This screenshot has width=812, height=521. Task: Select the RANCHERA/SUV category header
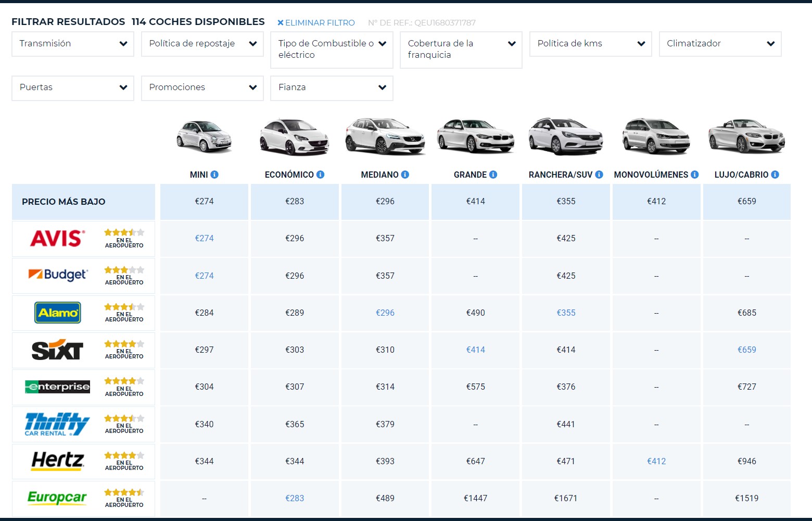(x=561, y=175)
